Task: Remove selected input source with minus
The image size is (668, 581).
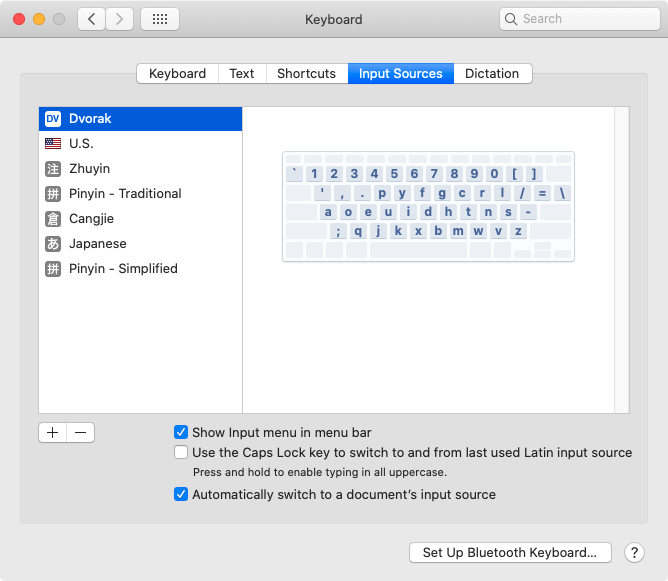Action: [x=81, y=432]
